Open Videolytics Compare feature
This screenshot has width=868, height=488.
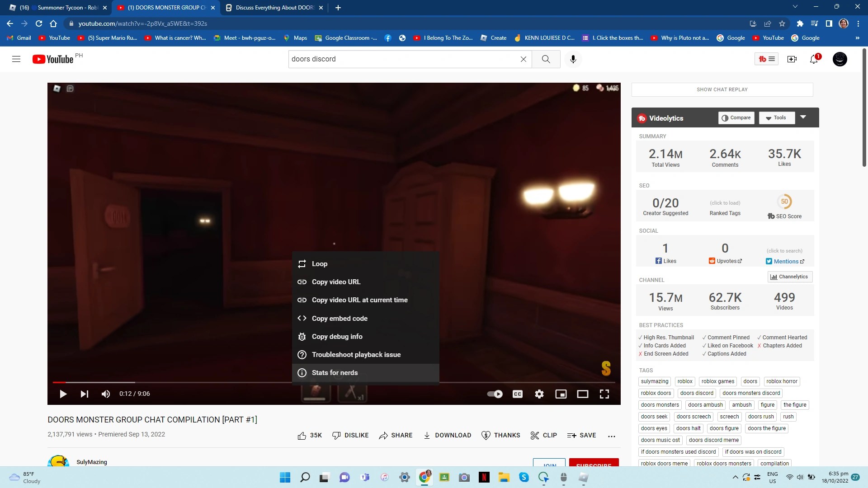736,117
